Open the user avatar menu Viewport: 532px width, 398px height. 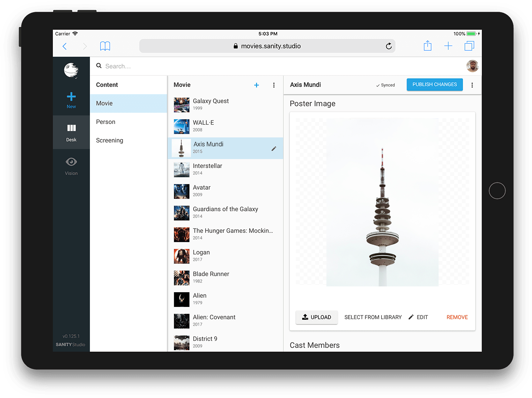point(472,66)
